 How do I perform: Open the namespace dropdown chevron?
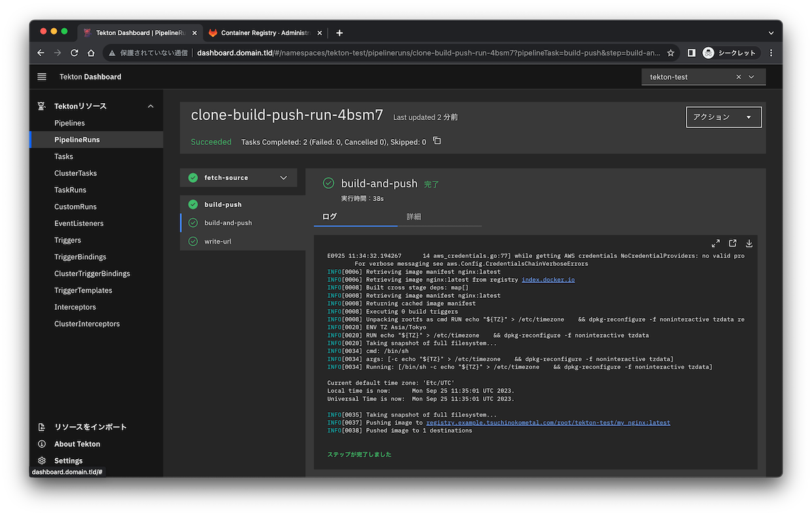pos(752,77)
